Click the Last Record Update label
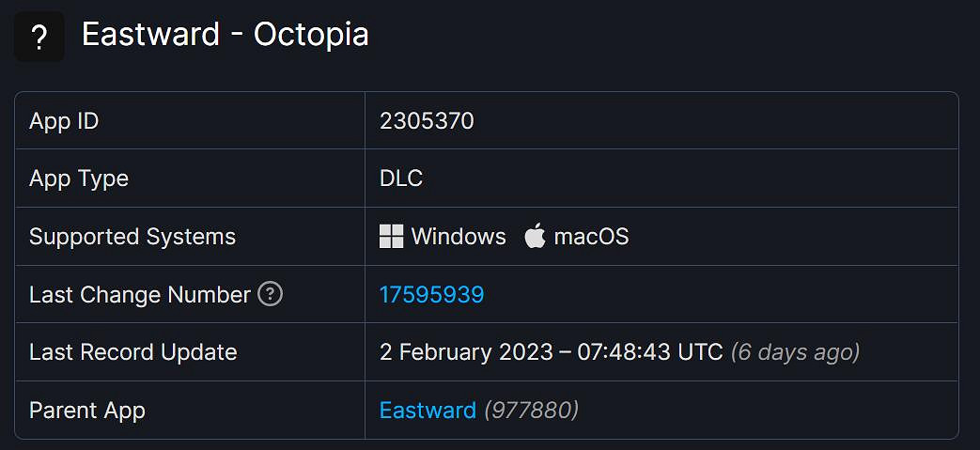Image resolution: width=980 pixels, height=450 pixels. click(133, 352)
